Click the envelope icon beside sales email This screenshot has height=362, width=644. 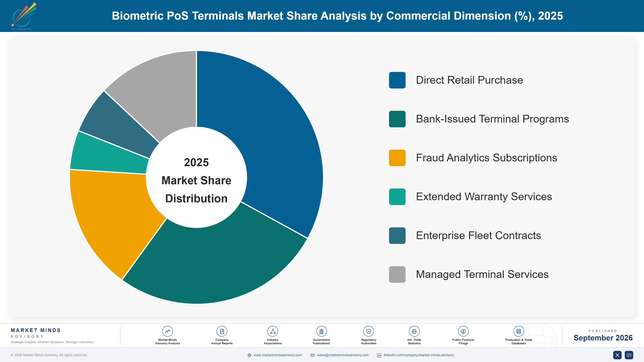click(x=313, y=355)
